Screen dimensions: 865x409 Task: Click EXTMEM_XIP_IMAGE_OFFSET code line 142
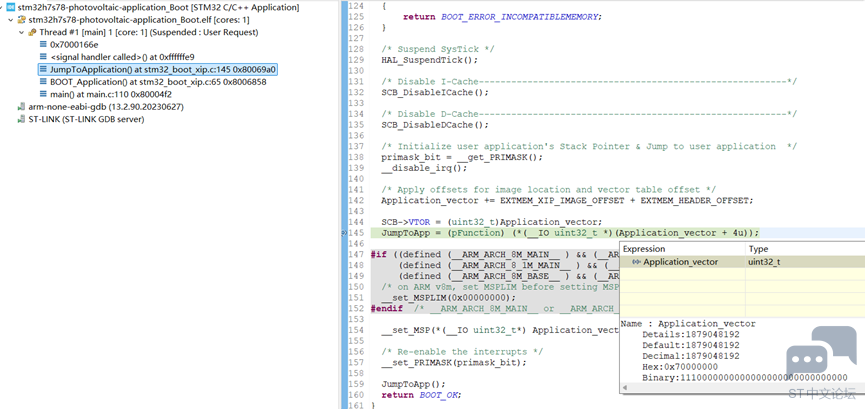click(x=567, y=200)
